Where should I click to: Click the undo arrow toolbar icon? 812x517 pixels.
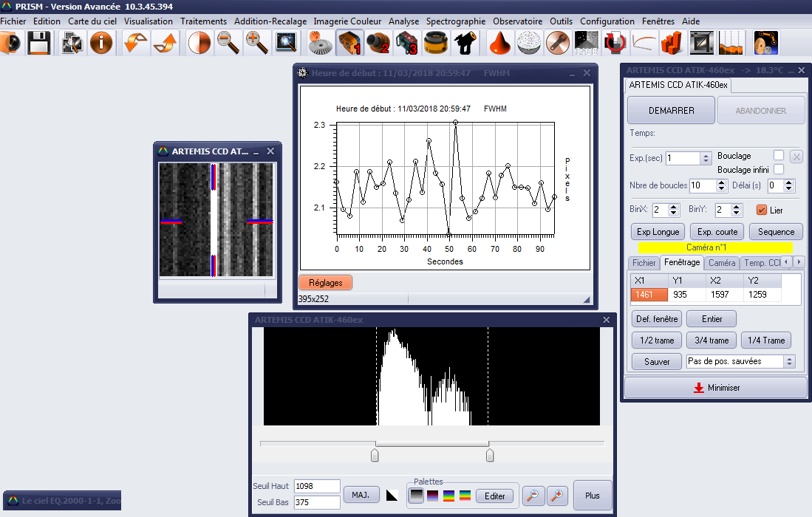(135, 44)
